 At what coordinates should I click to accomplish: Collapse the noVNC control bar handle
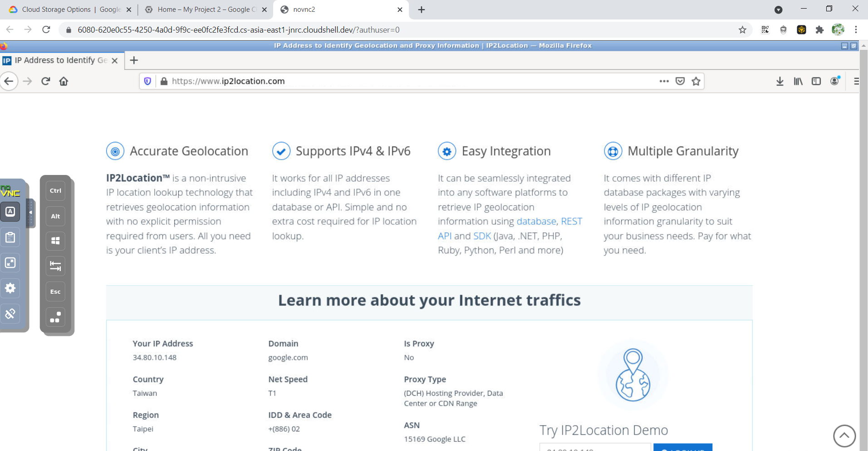pyautogui.click(x=31, y=213)
